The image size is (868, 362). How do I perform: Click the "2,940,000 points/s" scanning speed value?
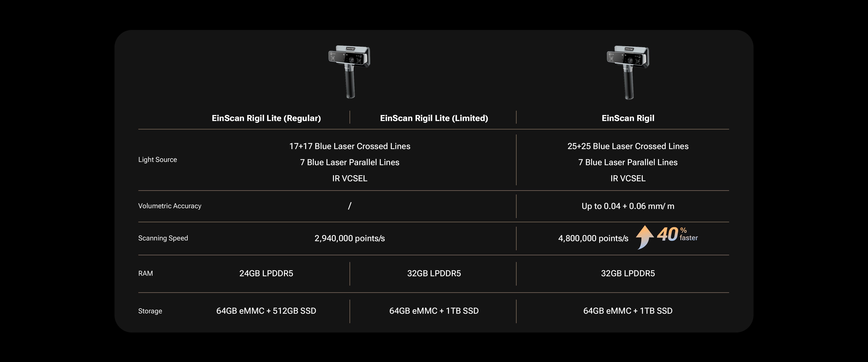pos(349,238)
